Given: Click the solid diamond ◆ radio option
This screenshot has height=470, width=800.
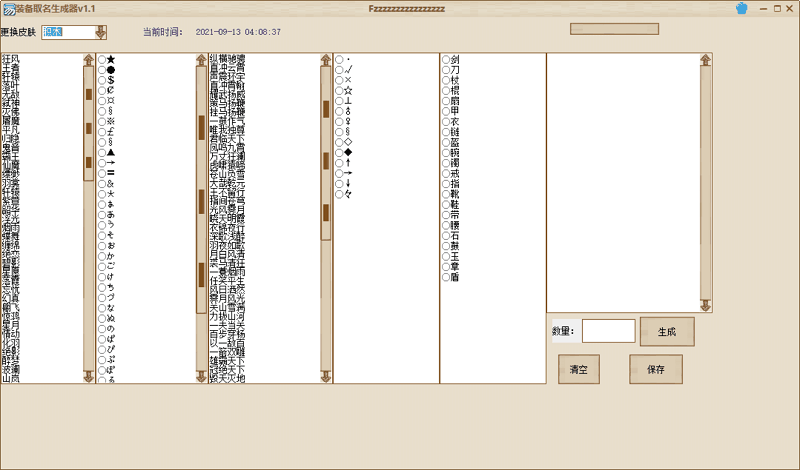Looking at the screenshot, I should point(340,152).
